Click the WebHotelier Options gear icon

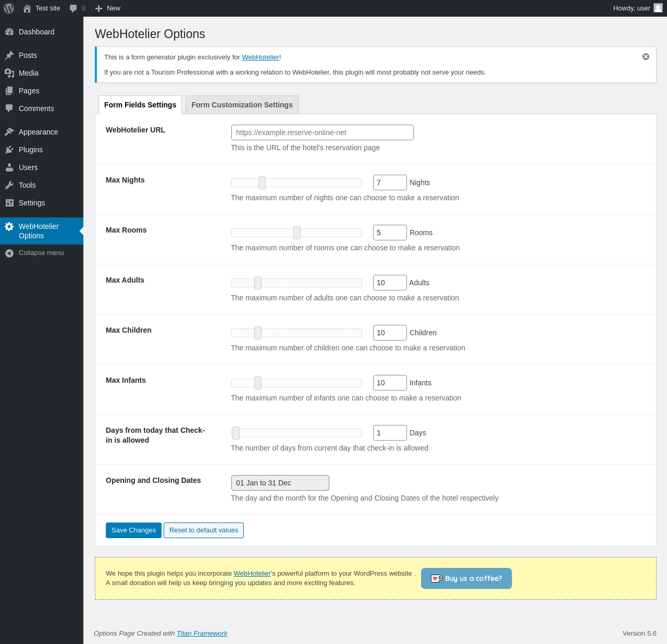coord(9,226)
